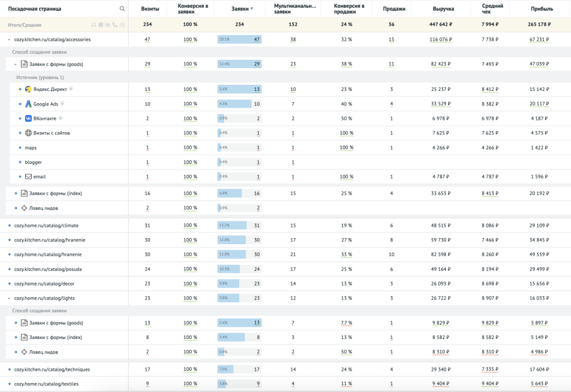Expand the cozy.home.ru/catalog/climate row

(x=9, y=225)
